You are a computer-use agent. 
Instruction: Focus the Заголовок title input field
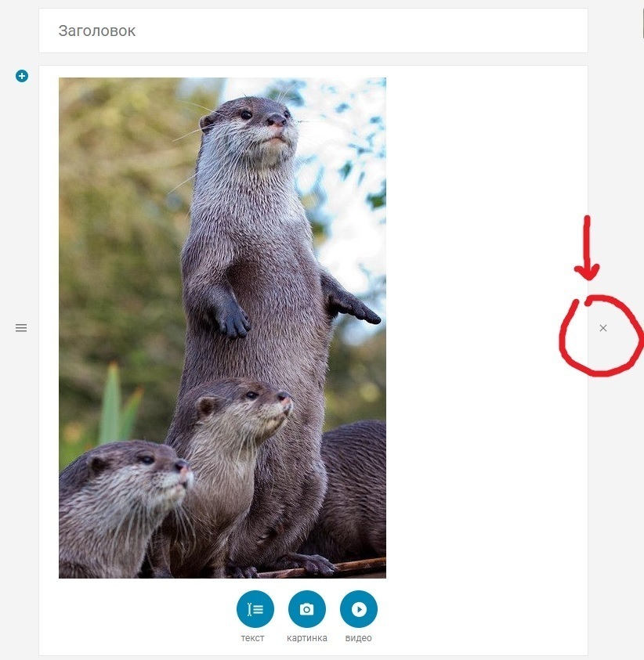313,31
